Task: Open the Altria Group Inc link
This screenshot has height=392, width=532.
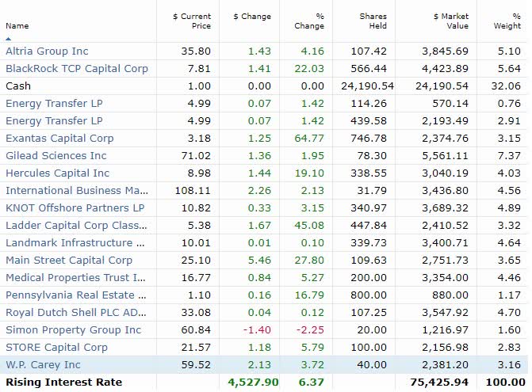Action: pos(47,51)
